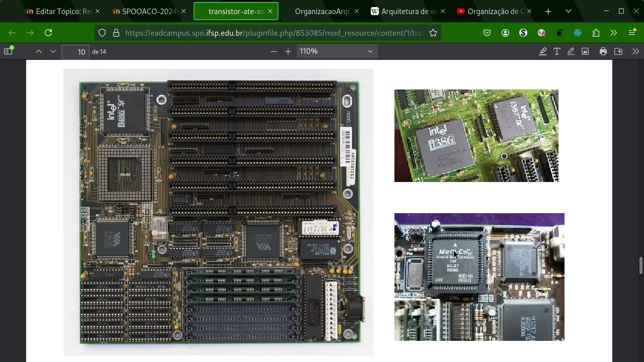Screen dimensions: 644x362
Task: Close the transistor-ate-so tab
Action: [270, 11]
